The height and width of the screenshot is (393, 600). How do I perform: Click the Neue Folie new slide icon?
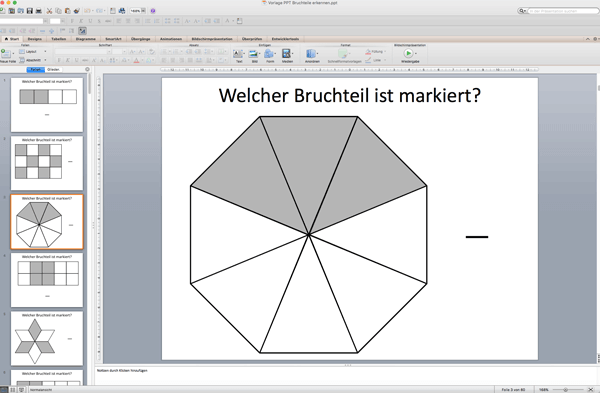click(6, 53)
